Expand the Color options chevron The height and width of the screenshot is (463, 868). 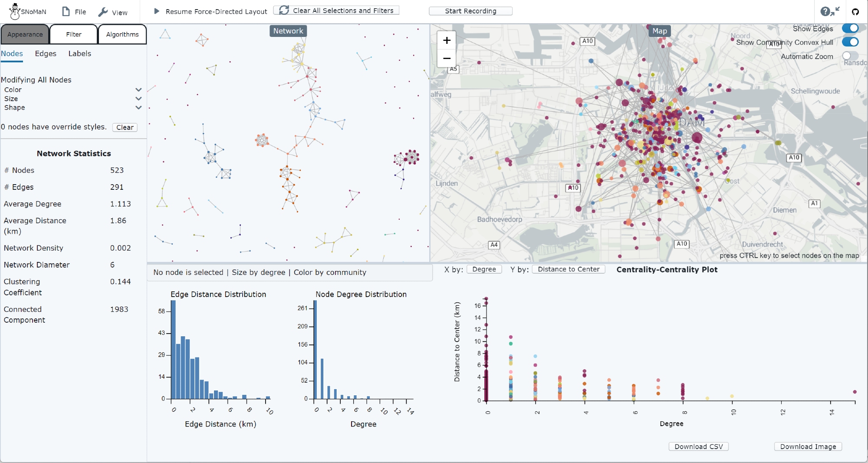point(138,90)
